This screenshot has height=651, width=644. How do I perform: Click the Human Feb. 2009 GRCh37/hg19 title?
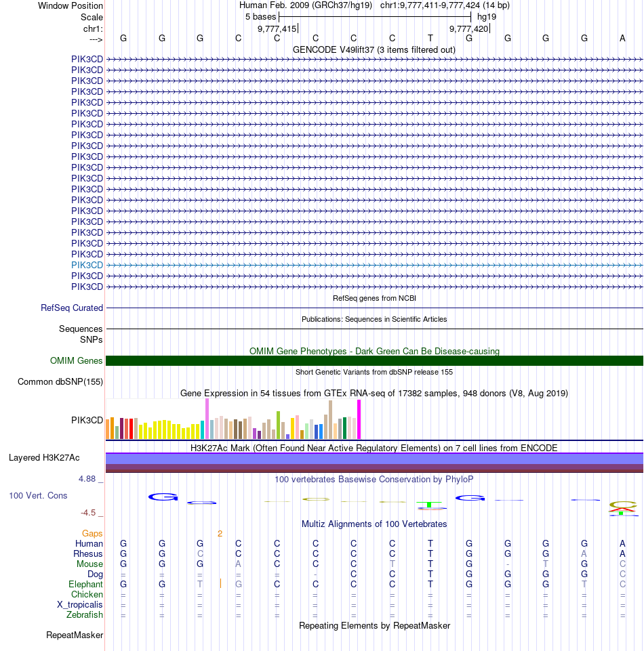point(305,5)
